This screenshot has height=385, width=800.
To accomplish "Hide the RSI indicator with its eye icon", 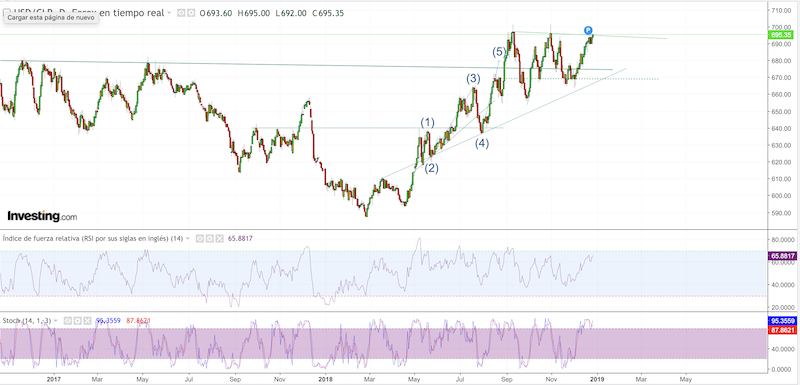I will pyautogui.click(x=200, y=238).
